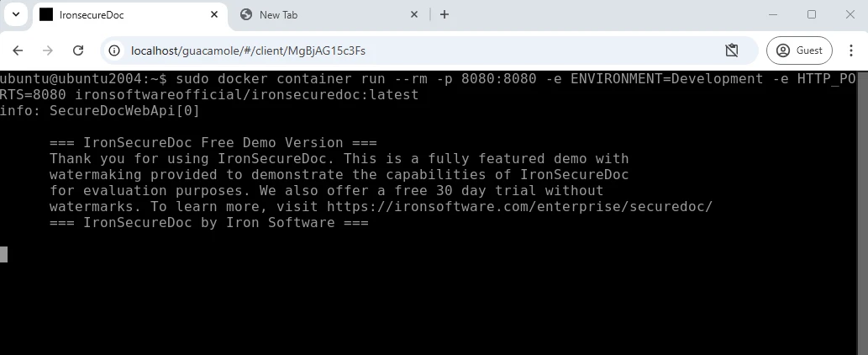Minimize the browser window
Viewport: 868px width, 355px height.
[x=772, y=14]
